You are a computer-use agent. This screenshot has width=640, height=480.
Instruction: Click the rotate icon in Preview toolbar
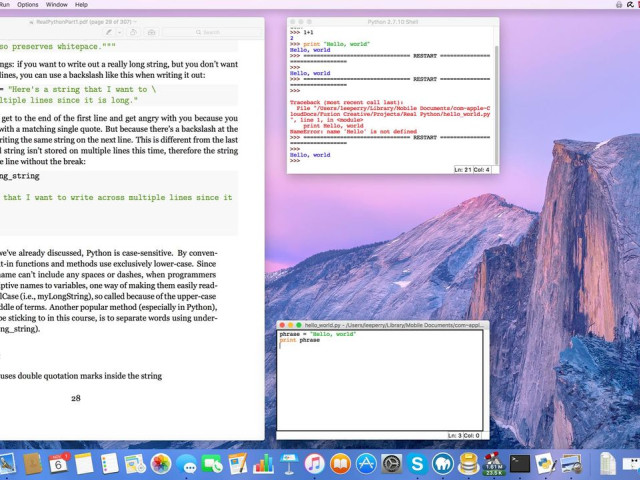[134, 32]
